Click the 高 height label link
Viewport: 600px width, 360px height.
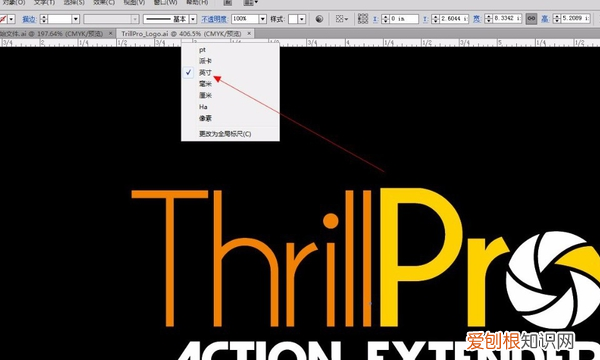point(545,19)
